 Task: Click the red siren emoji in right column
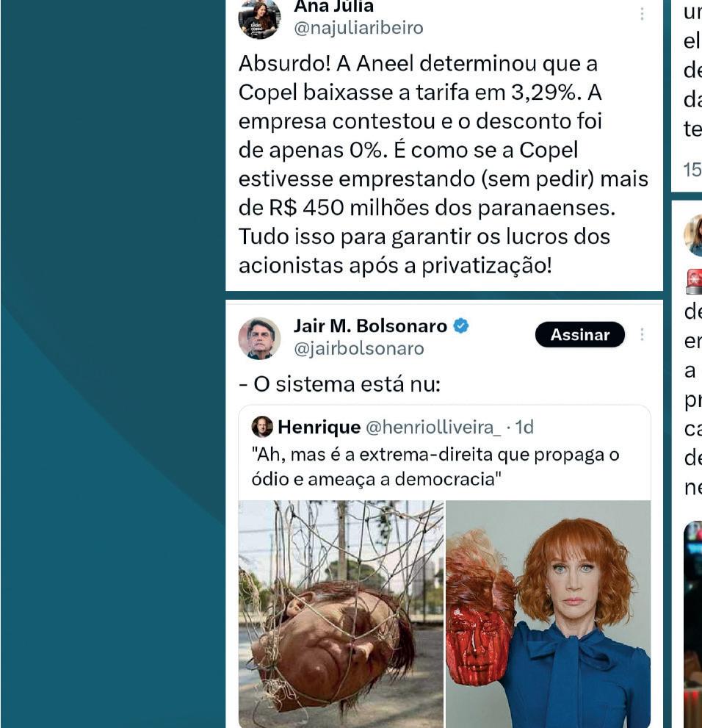click(x=694, y=281)
